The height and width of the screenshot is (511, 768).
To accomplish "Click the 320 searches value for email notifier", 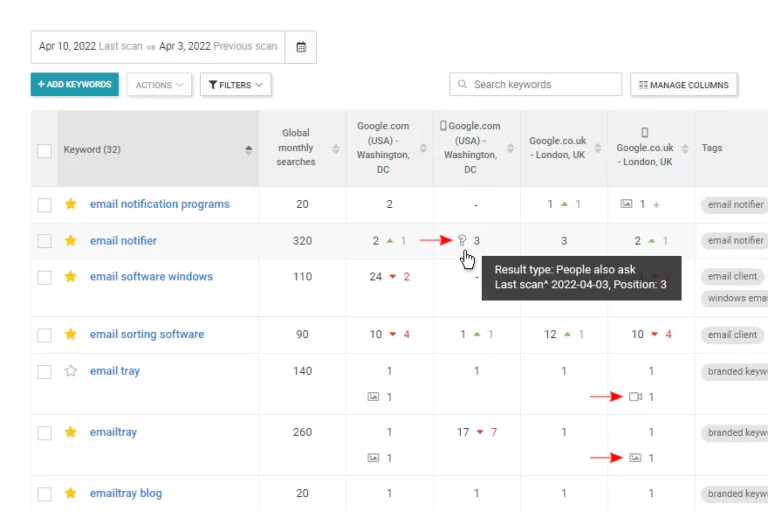I will 302,241.
